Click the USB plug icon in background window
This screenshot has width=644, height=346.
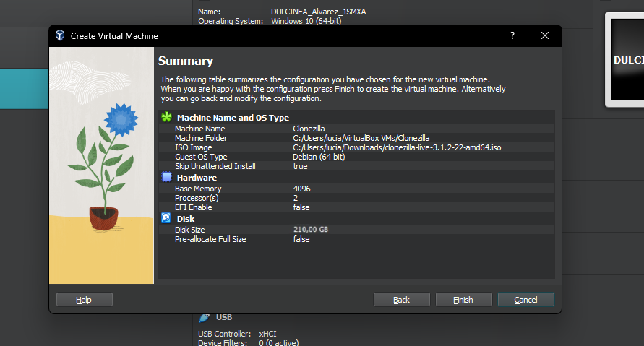(205, 317)
